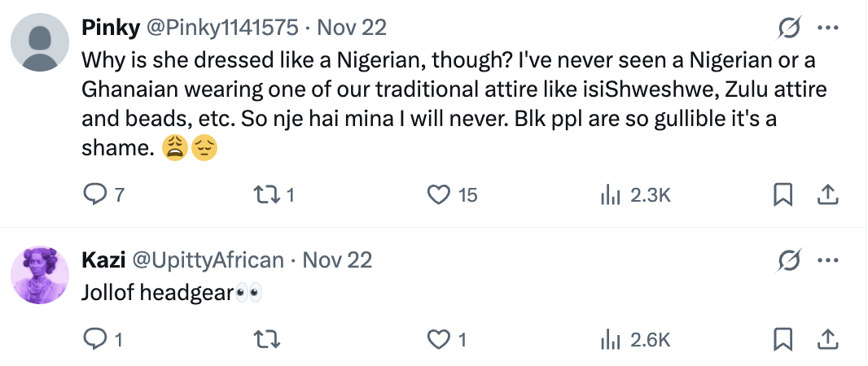Viewport: 868px width, 366px height.
Task: Share Kazi's tweet
Action: pos(827,340)
